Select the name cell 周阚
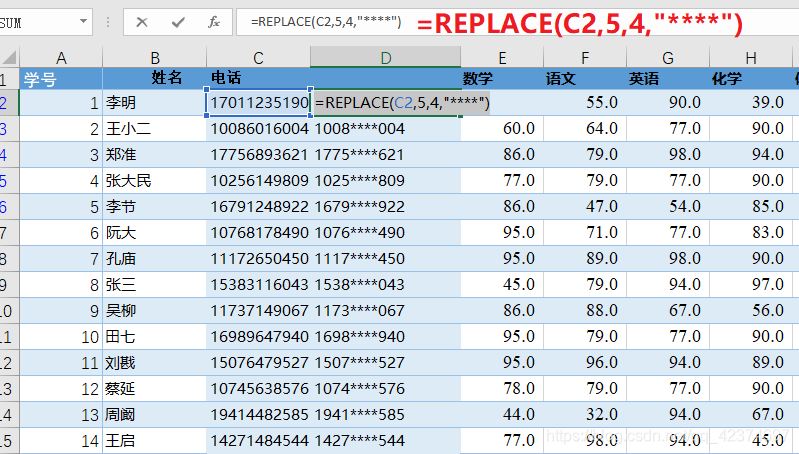This screenshot has width=799, height=454. click(155, 415)
